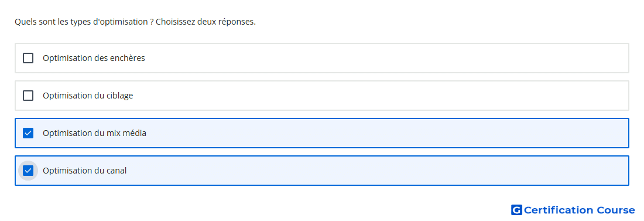Click the white checkmark icon beside mix média
This screenshot has width=644, height=221.
(28, 133)
